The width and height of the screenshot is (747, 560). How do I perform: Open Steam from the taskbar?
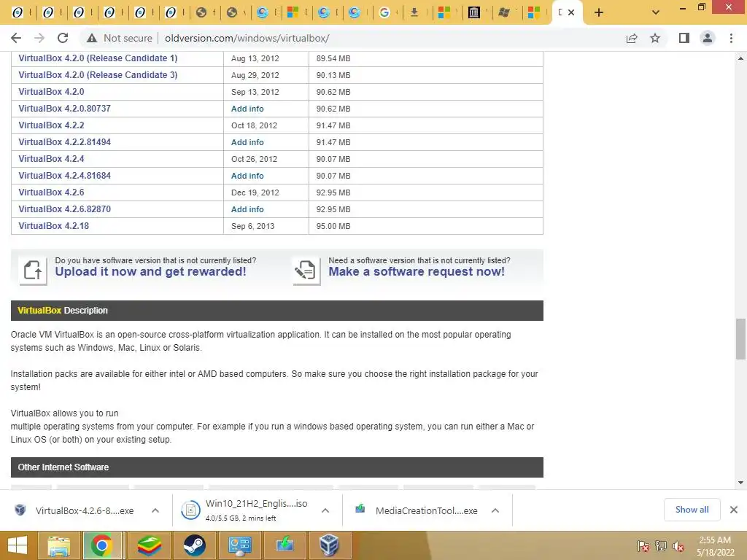coord(194,545)
